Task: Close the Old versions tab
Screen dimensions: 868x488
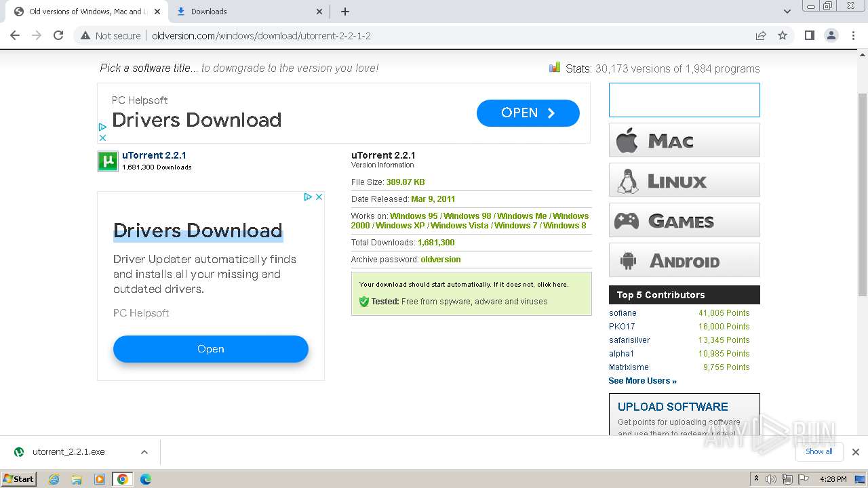Action: tap(157, 12)
